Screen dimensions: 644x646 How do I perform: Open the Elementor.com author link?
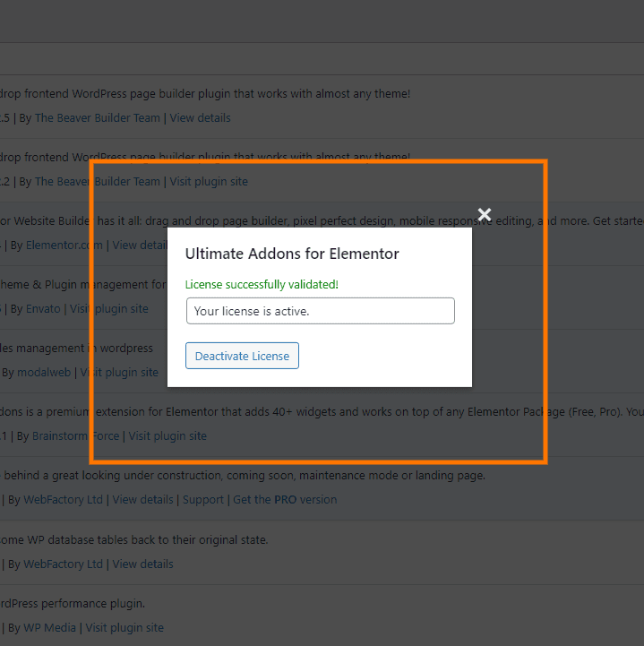click(64, 245)
